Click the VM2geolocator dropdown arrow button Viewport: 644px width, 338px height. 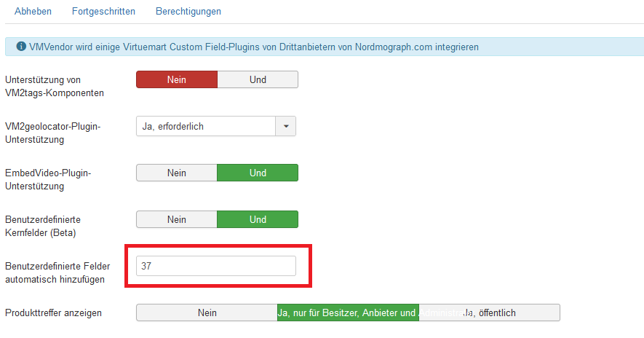point(285,126)
